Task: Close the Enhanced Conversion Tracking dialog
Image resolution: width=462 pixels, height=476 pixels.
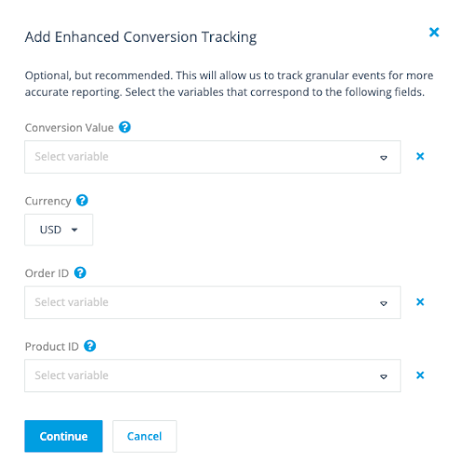Action: (434, 32)
